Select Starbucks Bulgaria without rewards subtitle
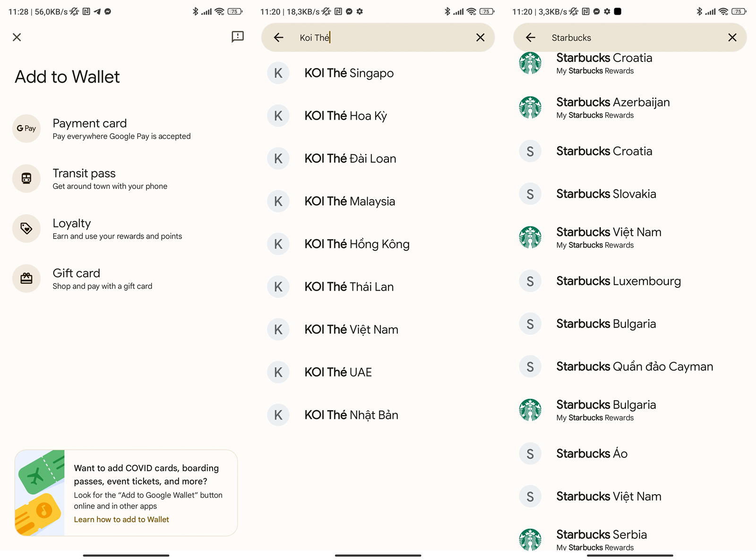Screen dimensions: 756x560 (x=630, y=324)
